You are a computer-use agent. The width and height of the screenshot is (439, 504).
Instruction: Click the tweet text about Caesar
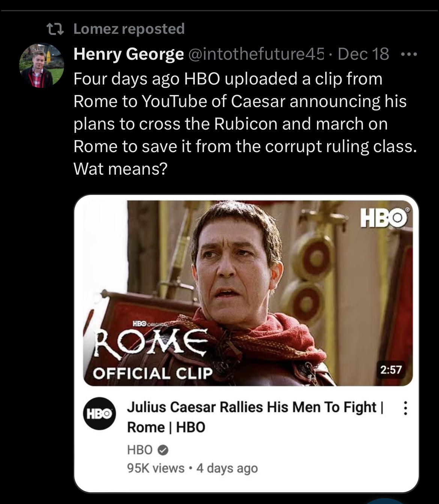(244, 124)
